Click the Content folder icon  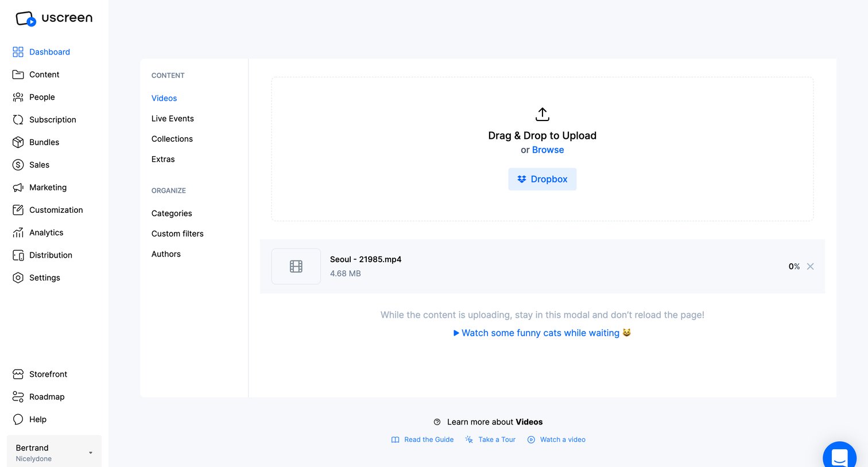[18, 75]
